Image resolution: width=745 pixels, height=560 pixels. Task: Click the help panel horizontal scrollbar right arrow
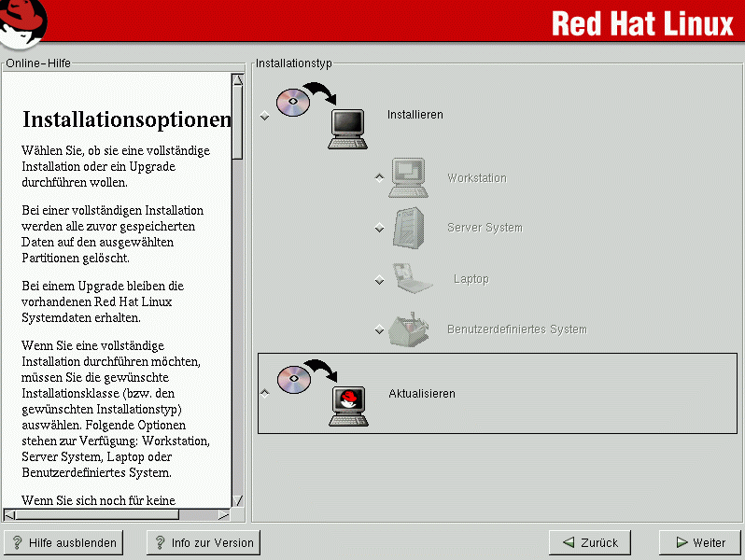pos(223,514)
